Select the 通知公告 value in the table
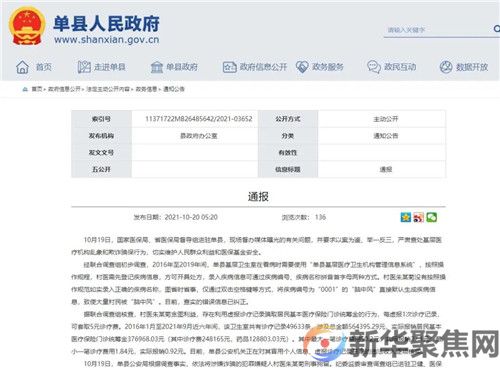500x368 pixels. pyautogui.click(x=385, y=136)
